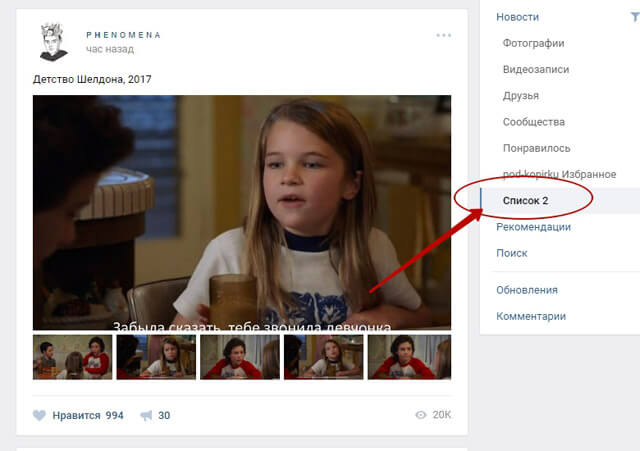This screenshot has width=640, height=451.
Task: Select the 'pod kopirku Избранное' list
Action: (560, 174)
